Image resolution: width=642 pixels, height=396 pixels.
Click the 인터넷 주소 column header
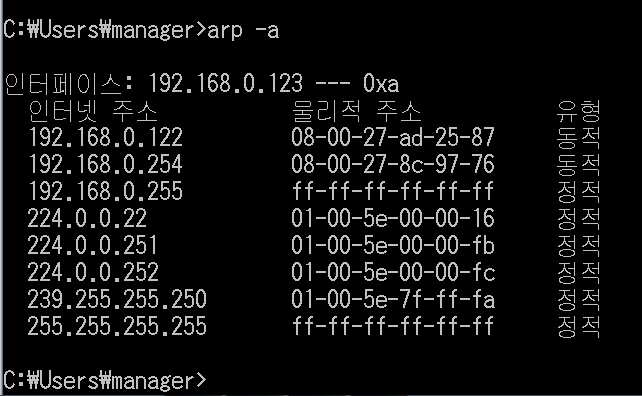click(93, 111)
